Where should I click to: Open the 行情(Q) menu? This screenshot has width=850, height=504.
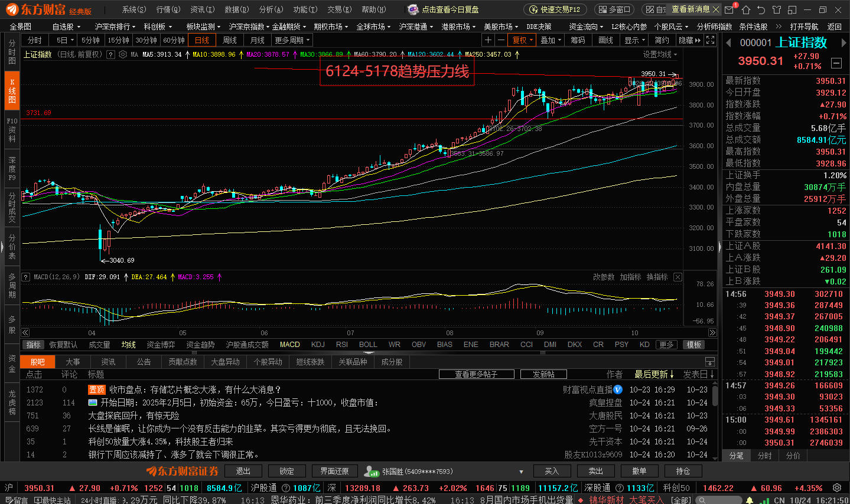[168, 9]
